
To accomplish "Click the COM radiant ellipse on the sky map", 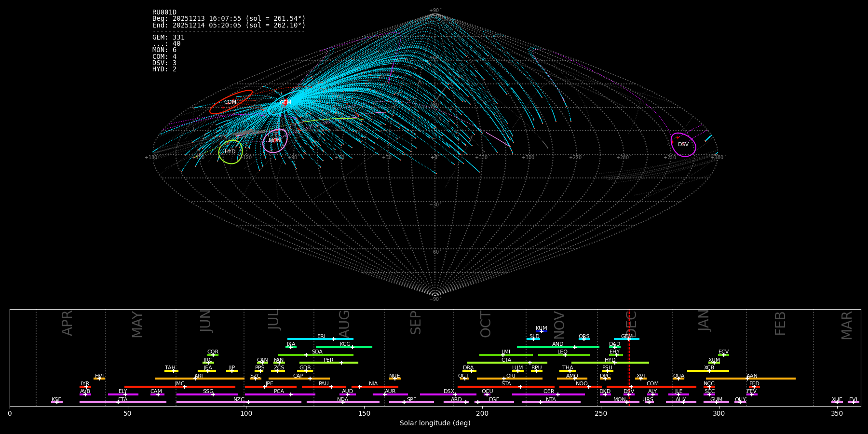I will tap(231, 102).
